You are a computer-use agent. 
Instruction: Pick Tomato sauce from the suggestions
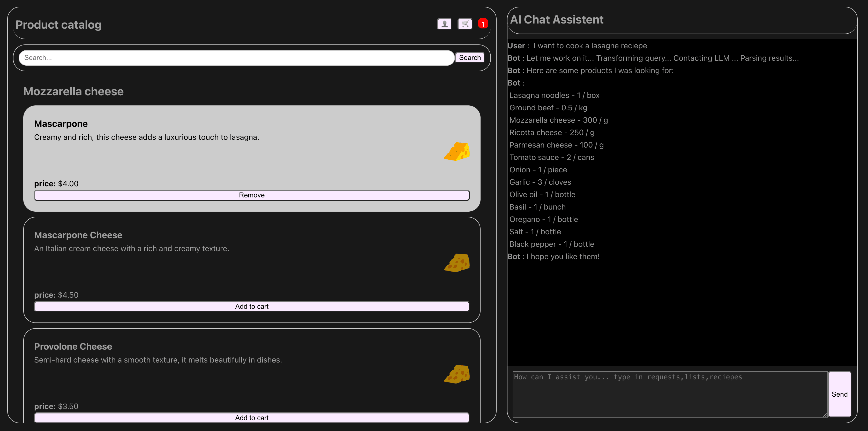pyautogui.click(x=551, y=157)
